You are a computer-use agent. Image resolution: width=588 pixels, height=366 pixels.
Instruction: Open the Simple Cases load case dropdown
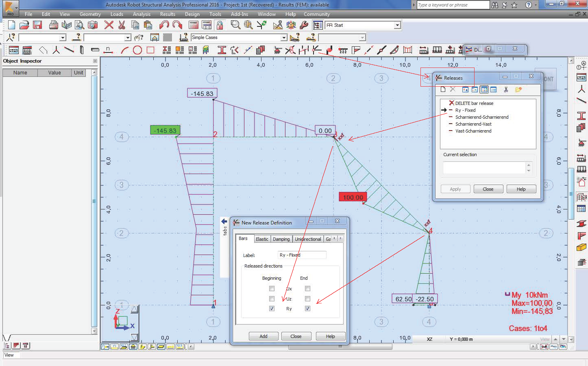pos(284,37)
